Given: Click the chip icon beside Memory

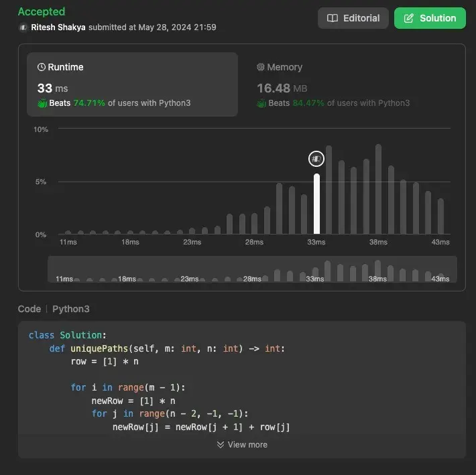Looking at the screenshot, I should pyautogui.click(x=261, y=67).
